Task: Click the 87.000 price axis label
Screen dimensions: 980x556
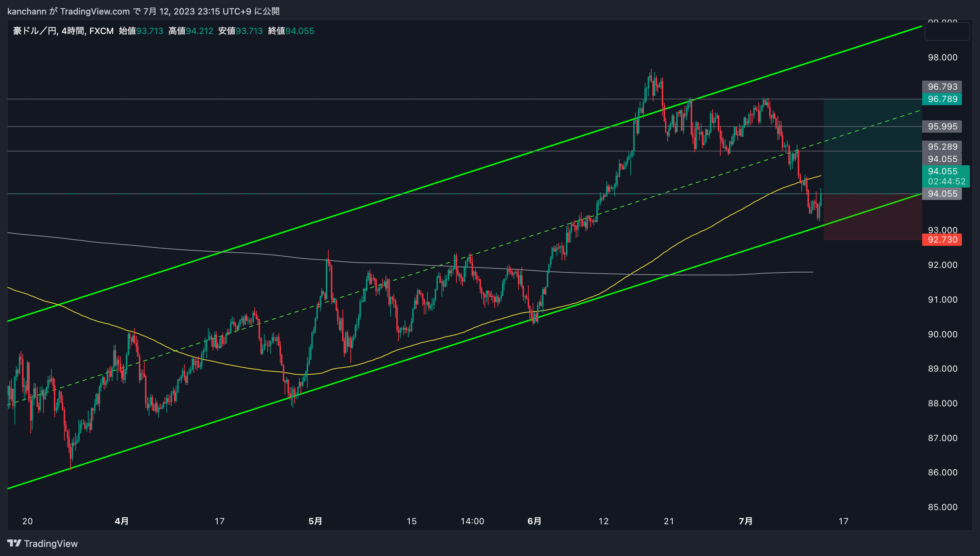Action: [943, 438]
